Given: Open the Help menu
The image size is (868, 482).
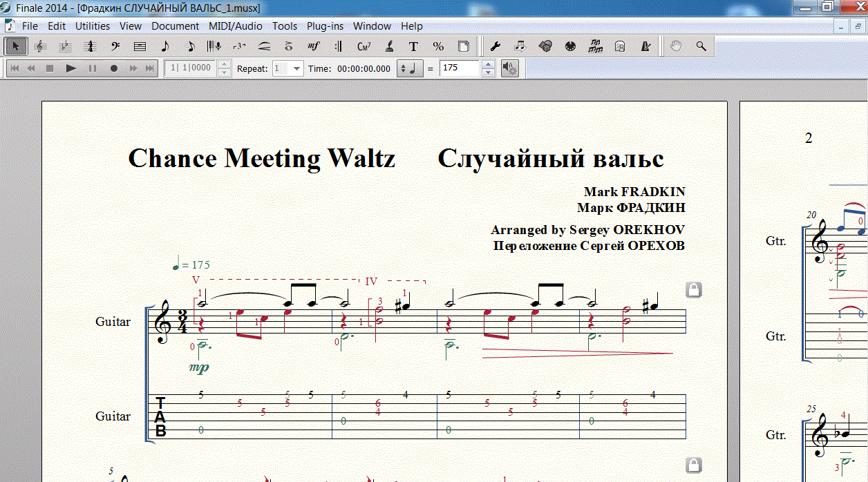Looking at the screenshot, I should (x=412, y=26).
